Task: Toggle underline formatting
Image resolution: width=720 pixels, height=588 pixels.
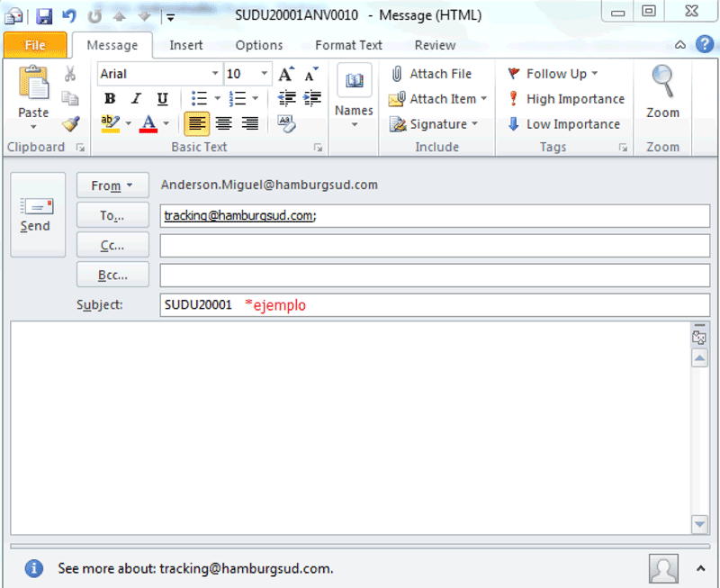Action: pos(162,98)
